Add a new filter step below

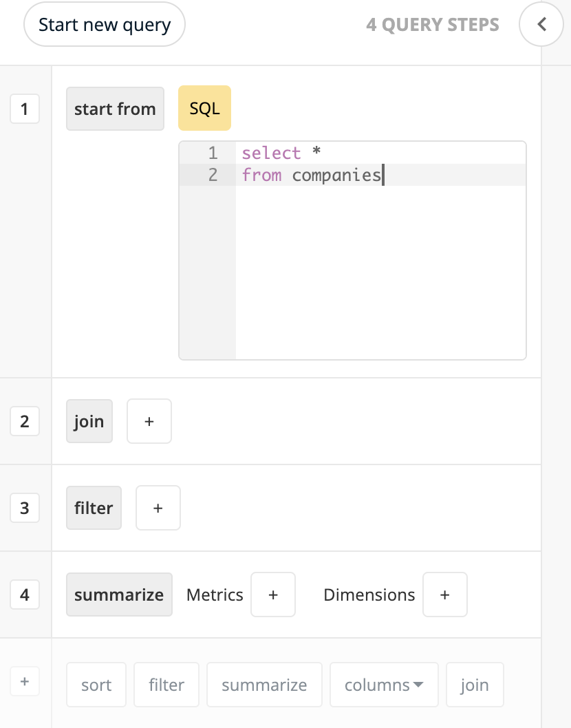(166, 685)
